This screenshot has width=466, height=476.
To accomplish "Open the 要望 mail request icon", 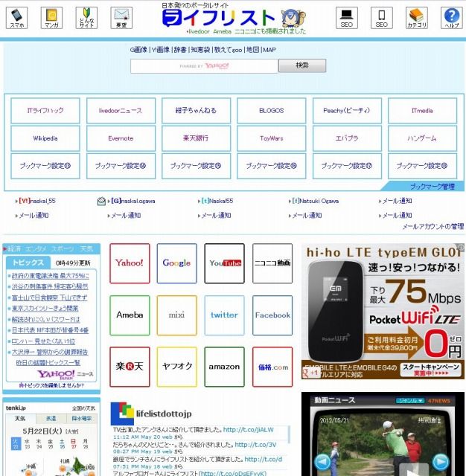I will click(121, 18).
